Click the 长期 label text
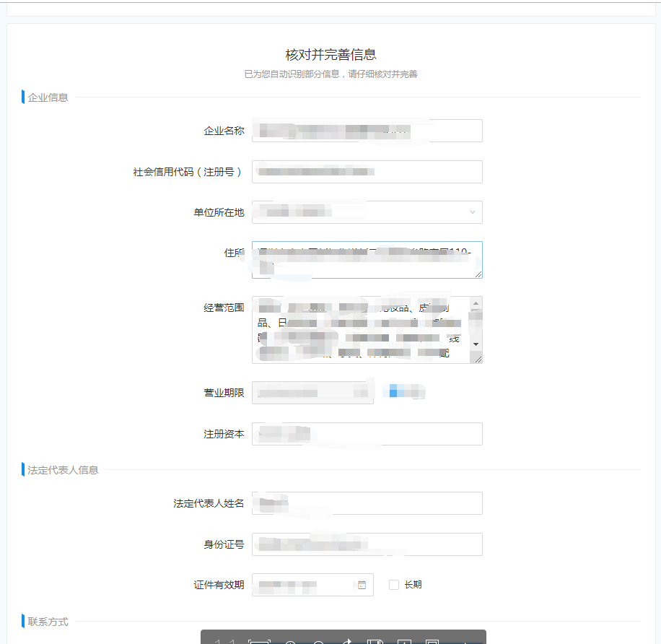This screenshot has height=644, width=661. pyautogui.click(x=413, y=585)
